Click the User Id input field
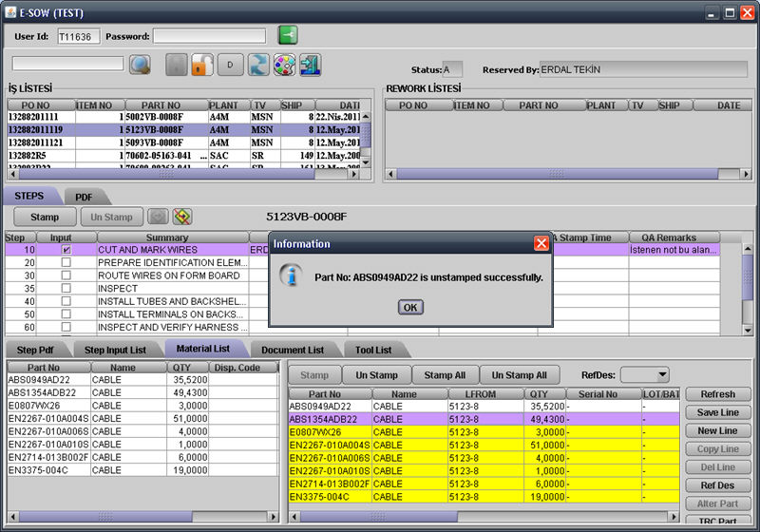This screenshot has height=532, width=760. pyautogui.click(x=79, y=36)
